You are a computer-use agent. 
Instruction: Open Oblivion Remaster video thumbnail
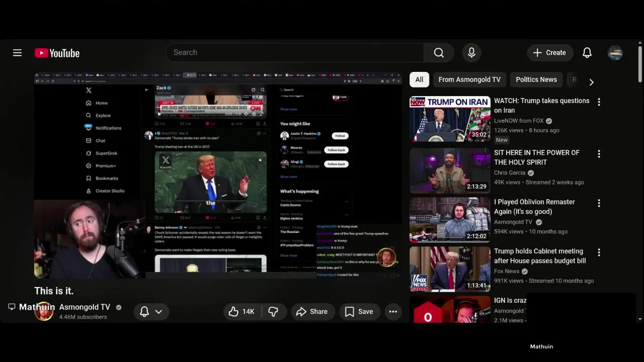450,220
